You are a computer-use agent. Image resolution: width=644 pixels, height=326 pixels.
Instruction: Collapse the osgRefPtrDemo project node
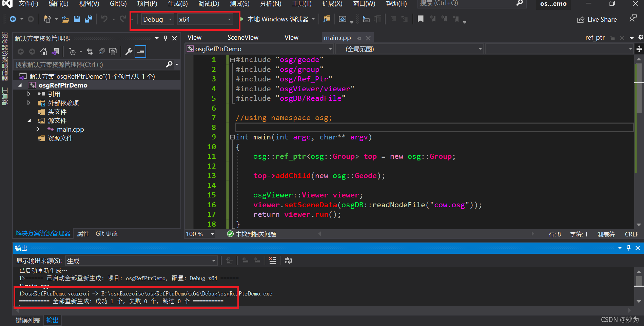[20, 85]
